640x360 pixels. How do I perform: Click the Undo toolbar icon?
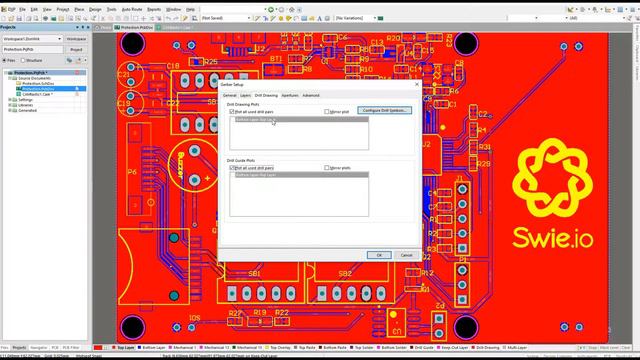click(x=168, y=18)
